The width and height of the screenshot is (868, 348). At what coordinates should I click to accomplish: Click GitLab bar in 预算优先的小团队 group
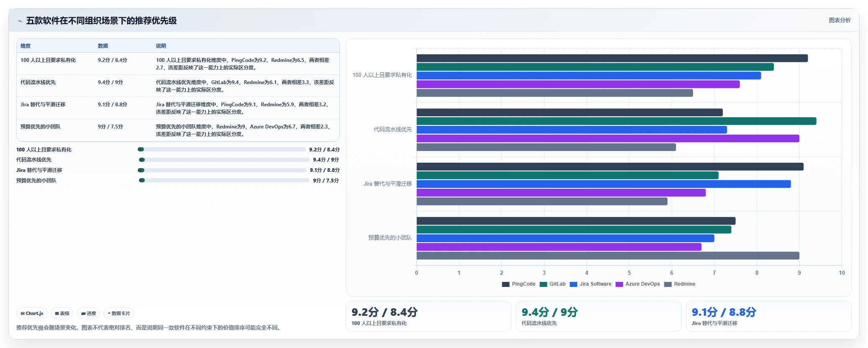pos(574,230)
